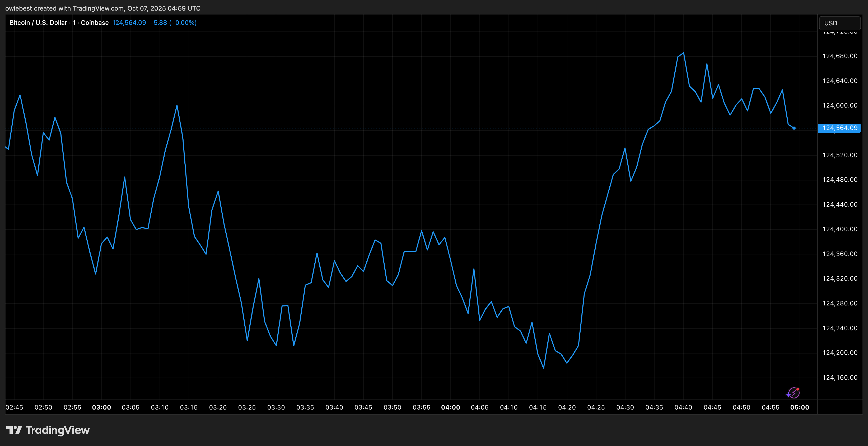Click the current price label 124,564.09 on axis

tap(839, 128)
